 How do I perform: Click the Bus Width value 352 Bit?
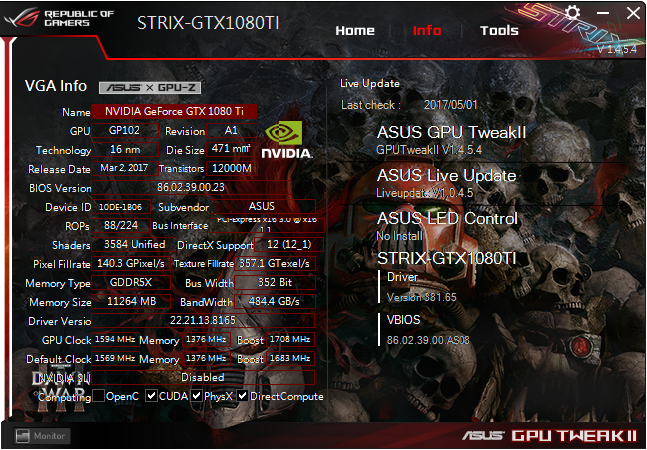point(275,282)
